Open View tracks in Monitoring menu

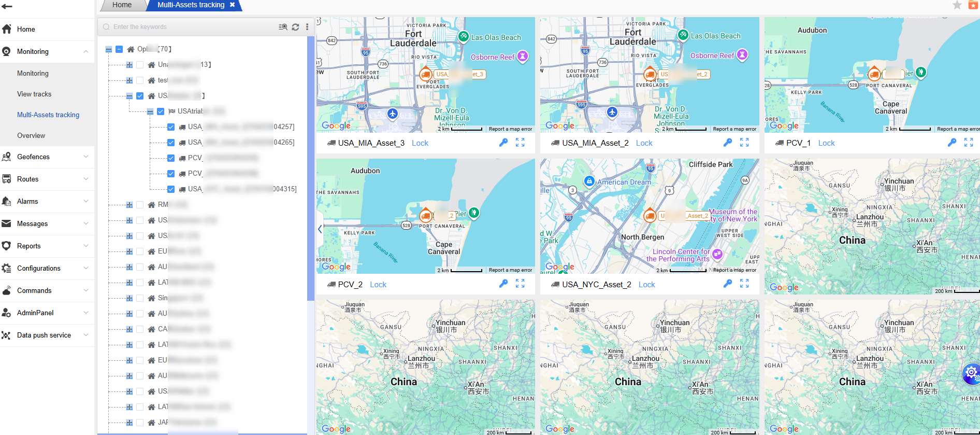click(34, 94)
